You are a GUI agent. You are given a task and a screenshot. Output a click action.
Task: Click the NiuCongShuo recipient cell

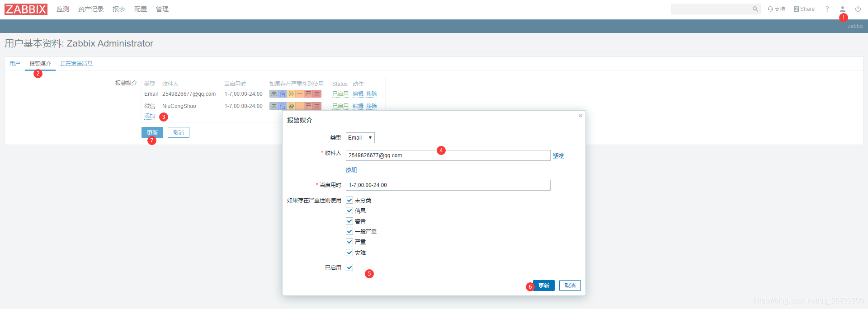(179, 106)
